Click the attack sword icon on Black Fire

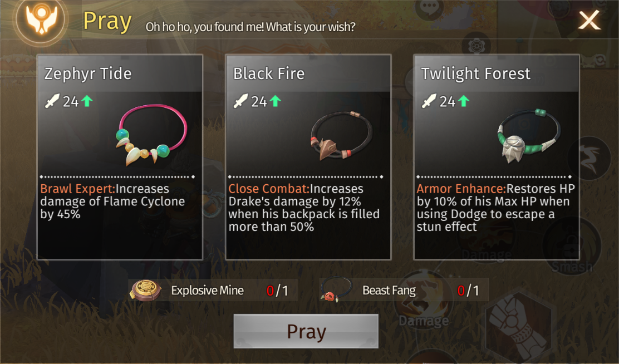241,101
